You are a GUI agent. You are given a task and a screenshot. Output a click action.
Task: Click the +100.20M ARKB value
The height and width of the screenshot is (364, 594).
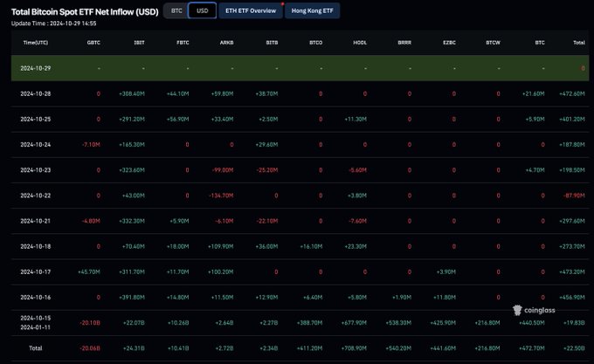(x=220, y=272)
